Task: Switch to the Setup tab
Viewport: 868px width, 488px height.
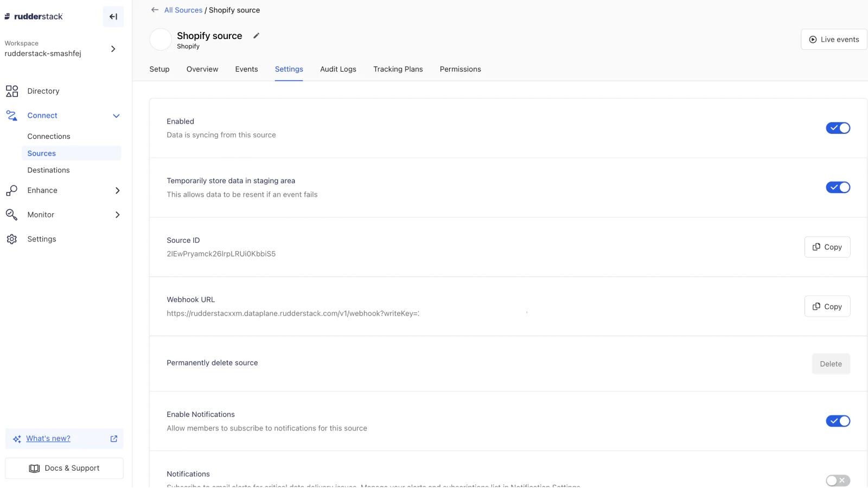Action: coord(159,69)
